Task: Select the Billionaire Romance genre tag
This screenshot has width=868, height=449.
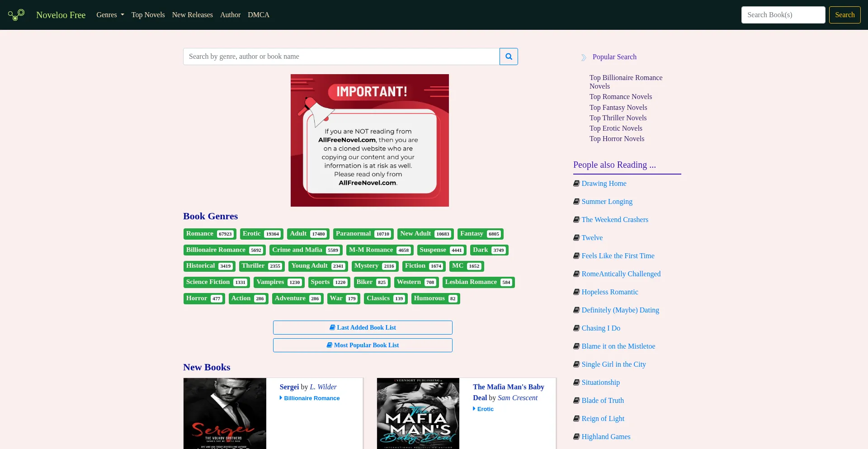Action: pyautogui.click(x=224, y=250)
